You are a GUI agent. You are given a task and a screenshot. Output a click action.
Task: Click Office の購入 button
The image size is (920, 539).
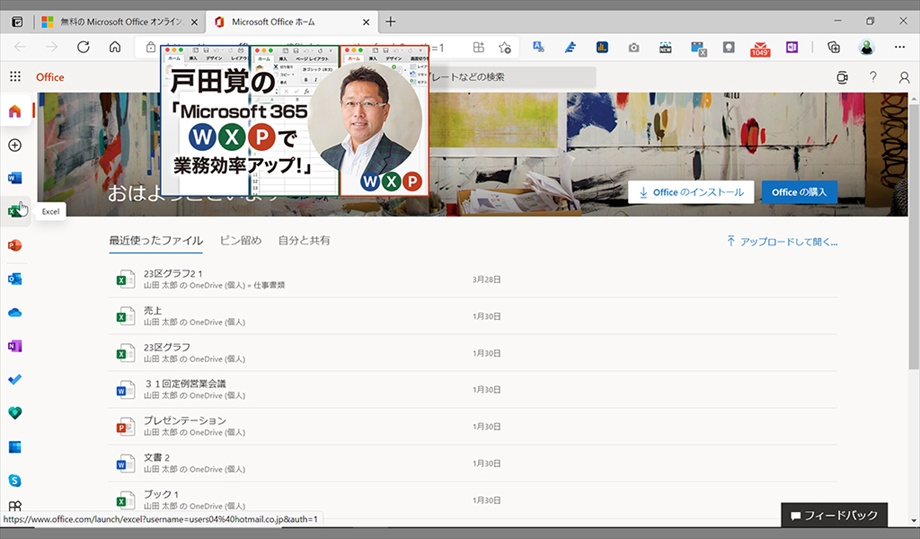[x=799, y=192]
